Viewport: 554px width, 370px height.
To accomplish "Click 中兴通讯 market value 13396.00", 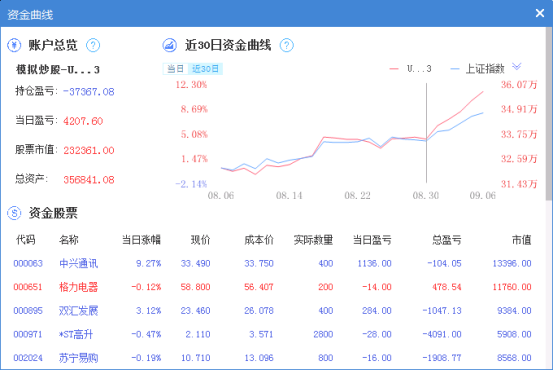I will click(512, 264).
